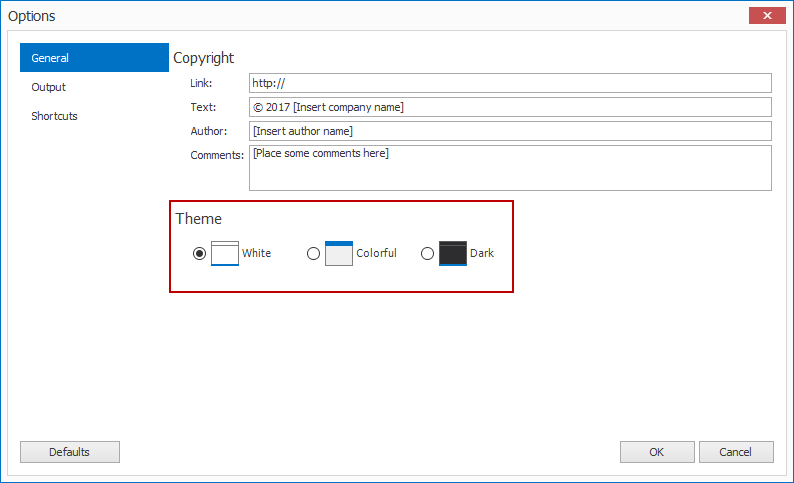The image size is (794, 483).
Task: Click the Dark theme preview icon
Action: pos(453,253)
